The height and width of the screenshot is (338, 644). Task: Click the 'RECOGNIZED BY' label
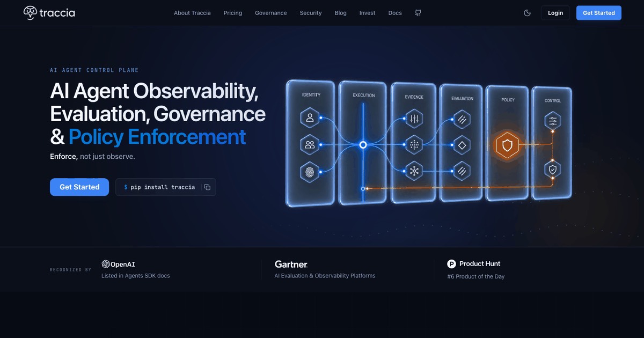tap(71, 270)
